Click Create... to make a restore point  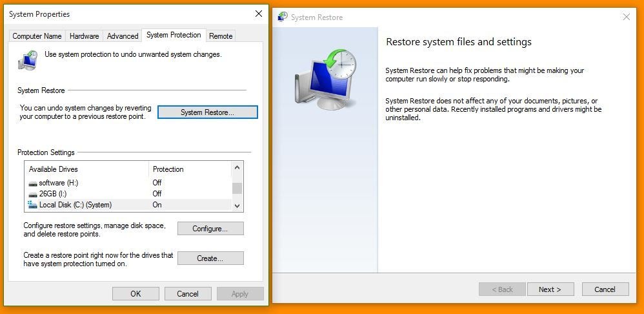coord(210,258)
